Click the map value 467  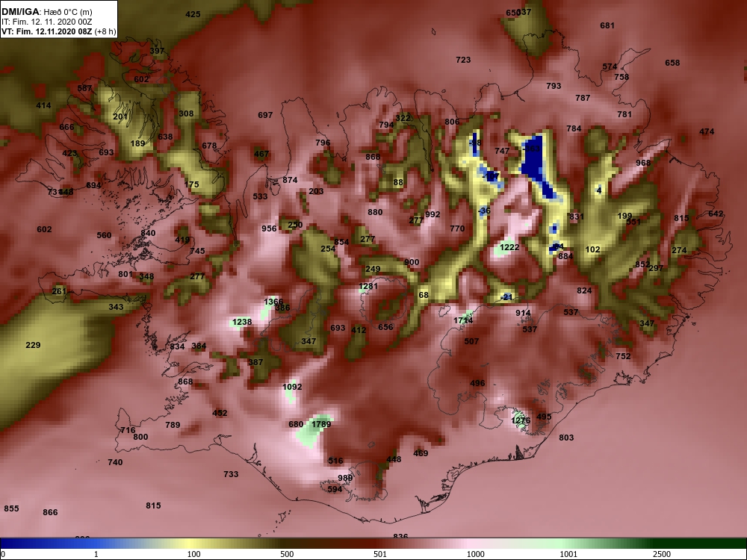click(x=261, y=155)
